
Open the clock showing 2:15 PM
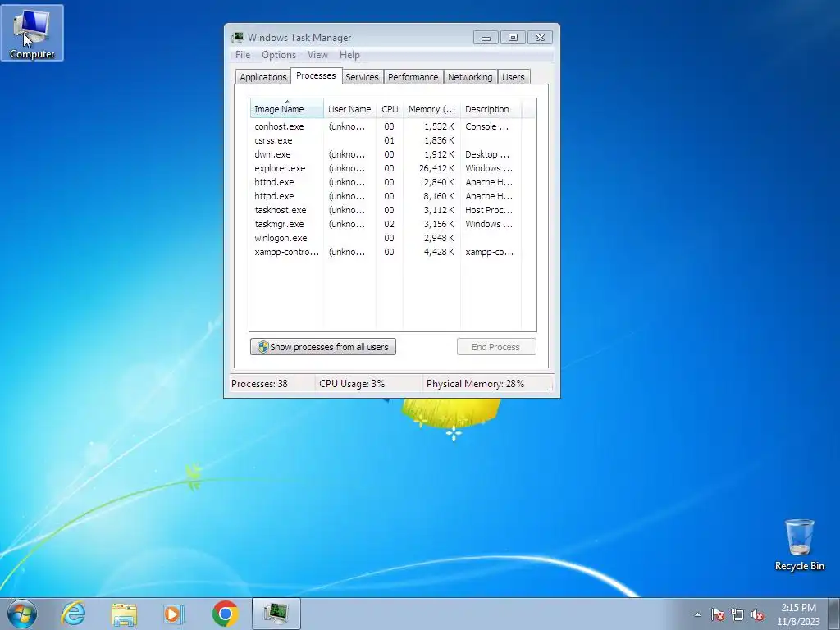pos(798,614)
